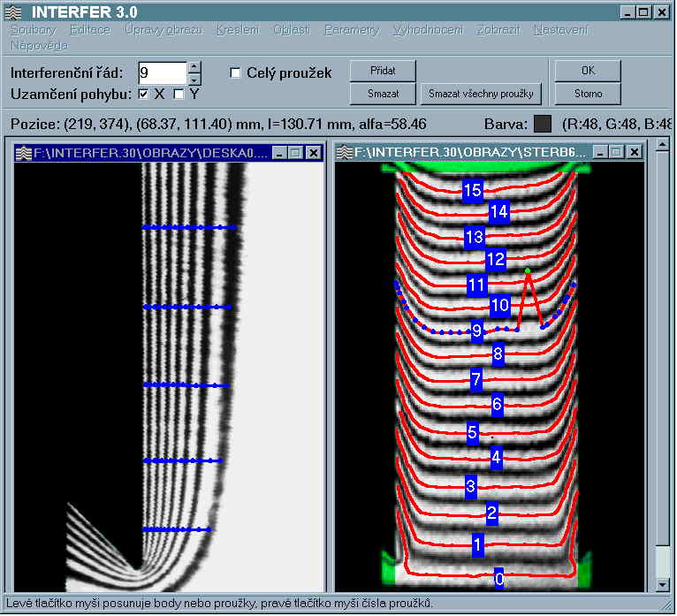
Task: Increase the interference order value
Action: pyautogui.click(x=195, y=67)
